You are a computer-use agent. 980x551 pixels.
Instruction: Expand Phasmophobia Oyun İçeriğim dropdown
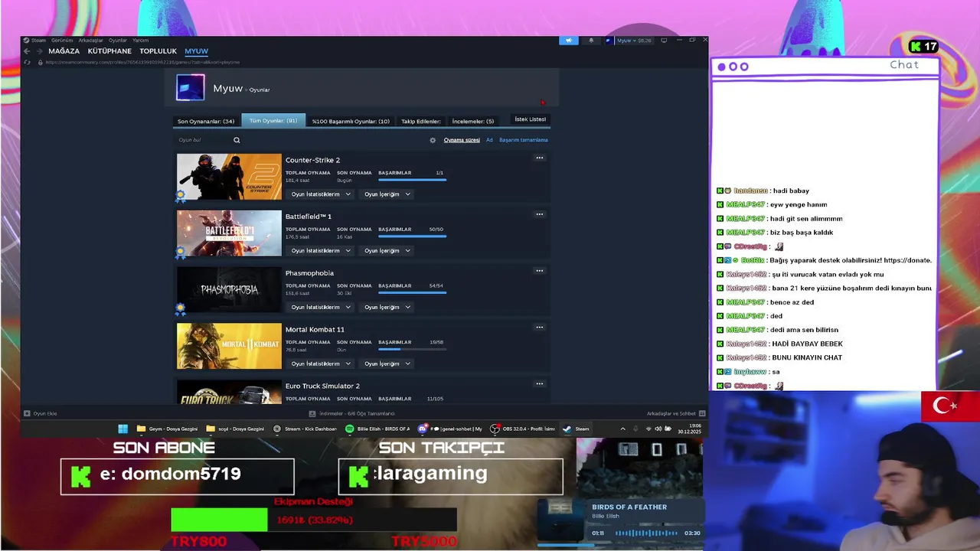[387, 308]
